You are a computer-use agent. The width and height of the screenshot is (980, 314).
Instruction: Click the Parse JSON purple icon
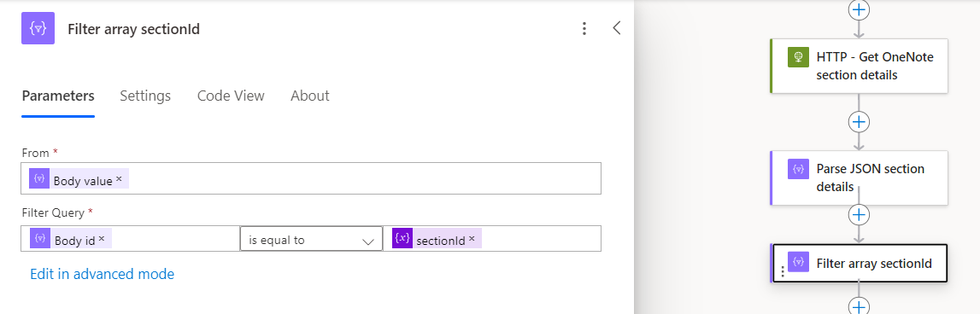pos(798,169)
